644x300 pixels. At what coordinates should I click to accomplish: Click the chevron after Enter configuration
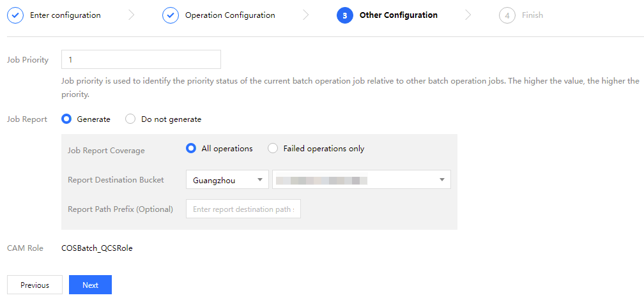pos(132,15)
